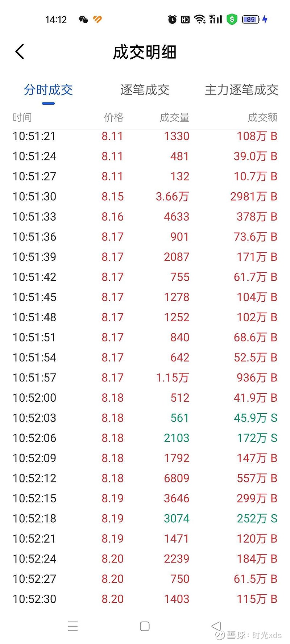The height and width of the screenshot is (644, 290).
Task: Tap the battery level indicator
Action: 251,20
